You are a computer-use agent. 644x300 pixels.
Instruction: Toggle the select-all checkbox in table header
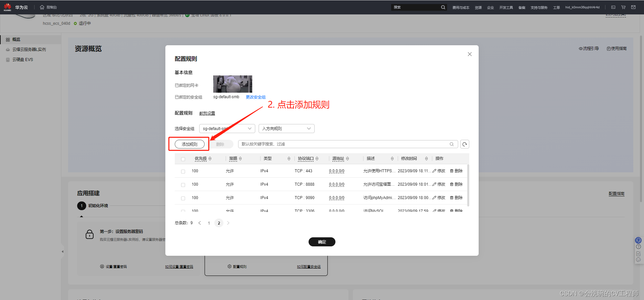point(183,159)
